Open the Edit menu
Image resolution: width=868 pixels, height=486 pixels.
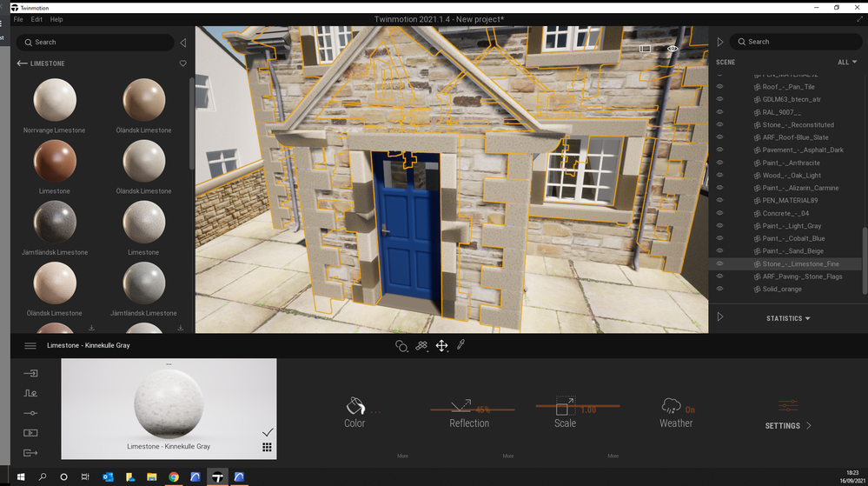point(36,19)
